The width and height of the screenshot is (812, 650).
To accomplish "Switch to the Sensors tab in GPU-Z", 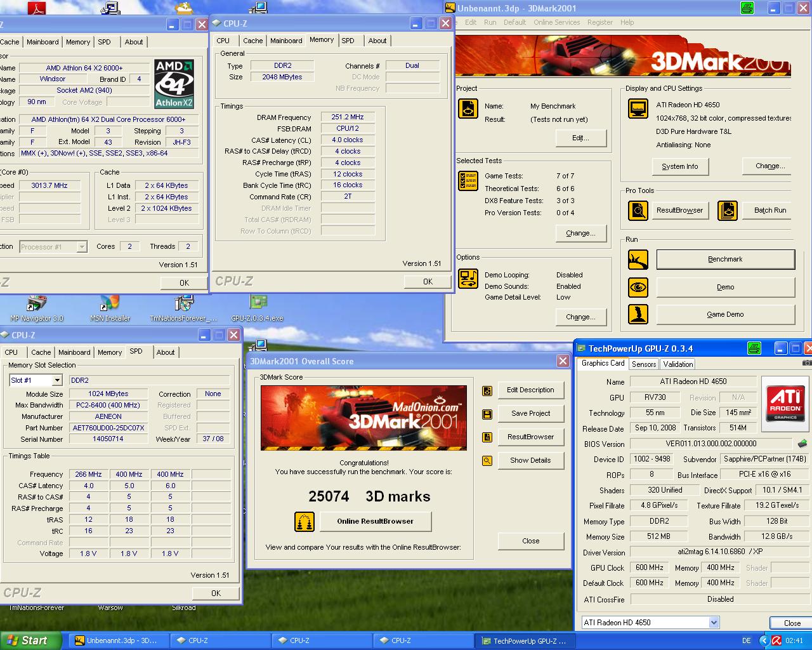I will pos(644,364).
